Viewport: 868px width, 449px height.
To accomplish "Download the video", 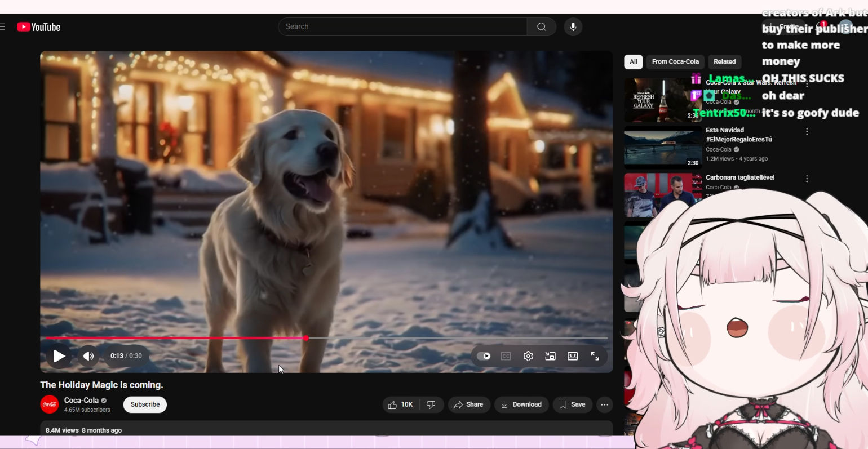I will click(x=521, y=404).
